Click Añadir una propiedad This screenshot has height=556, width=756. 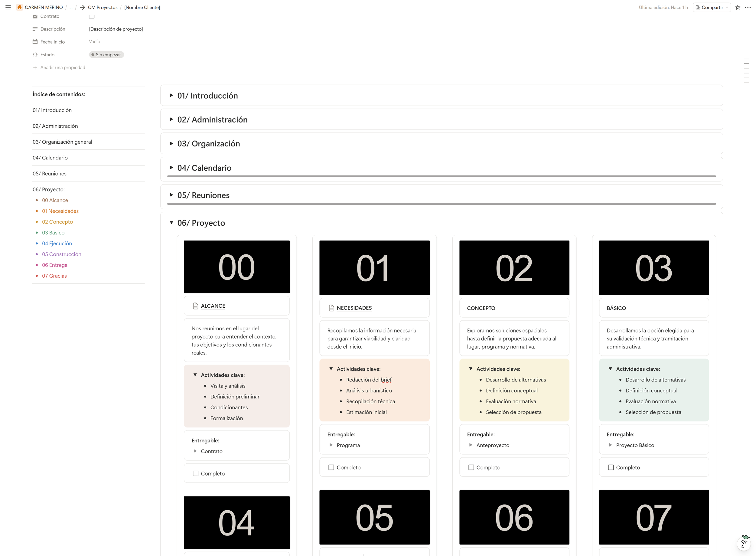tap(63, 67)
